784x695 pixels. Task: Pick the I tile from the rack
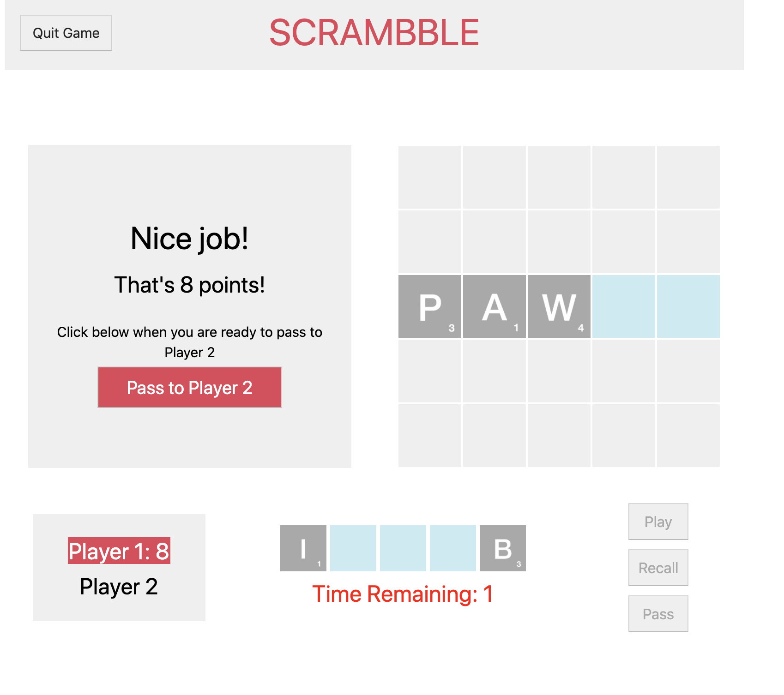coord(303,548)
